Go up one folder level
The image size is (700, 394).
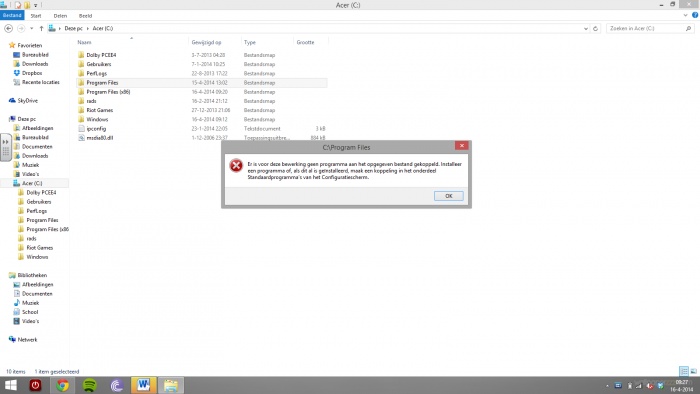coord(41,28)
